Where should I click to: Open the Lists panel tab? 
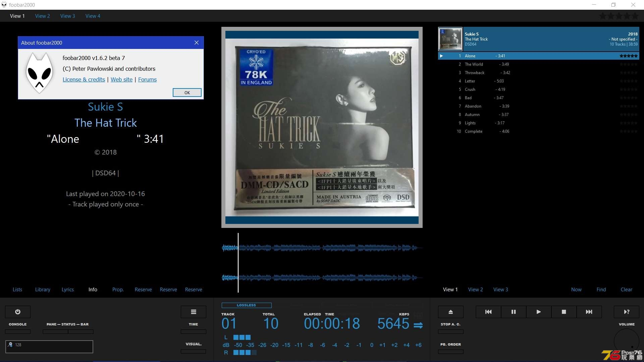pos(17,290)
